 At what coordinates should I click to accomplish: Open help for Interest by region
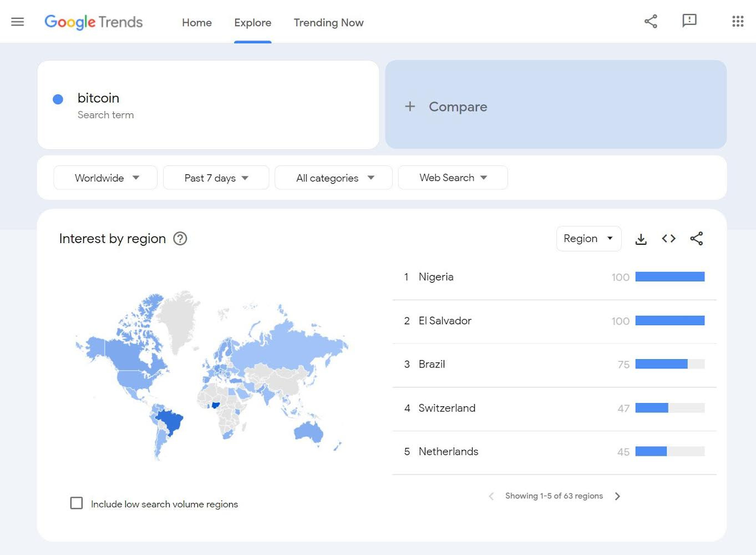tap(180, 239)
